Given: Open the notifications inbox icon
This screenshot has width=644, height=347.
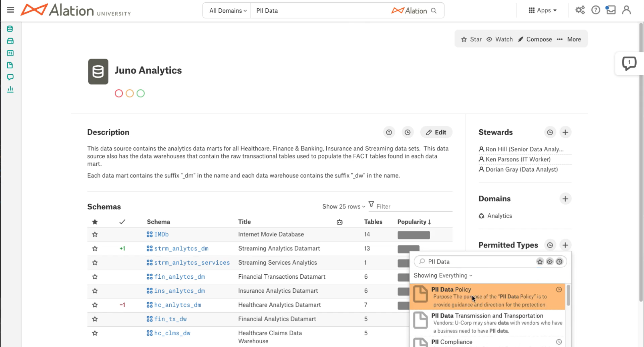Looking at the screenshot, I should [610, 10].
